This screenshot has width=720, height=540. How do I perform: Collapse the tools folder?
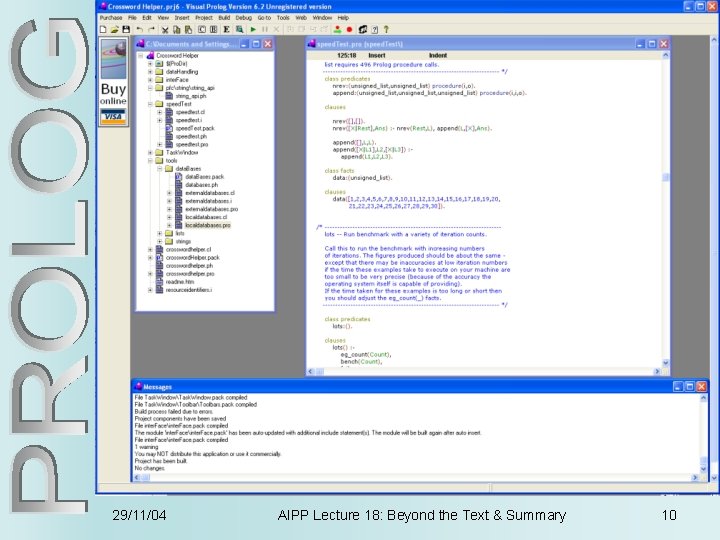[150, 161]
